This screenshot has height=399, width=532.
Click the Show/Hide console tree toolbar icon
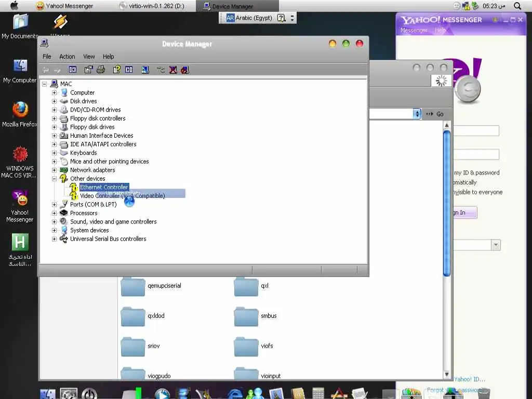[73, 70]
